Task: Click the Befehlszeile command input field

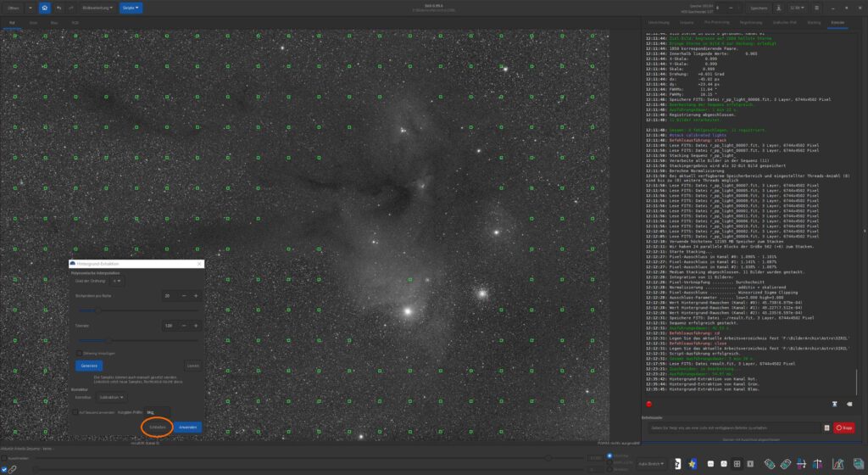Action: tap(736, 427)
